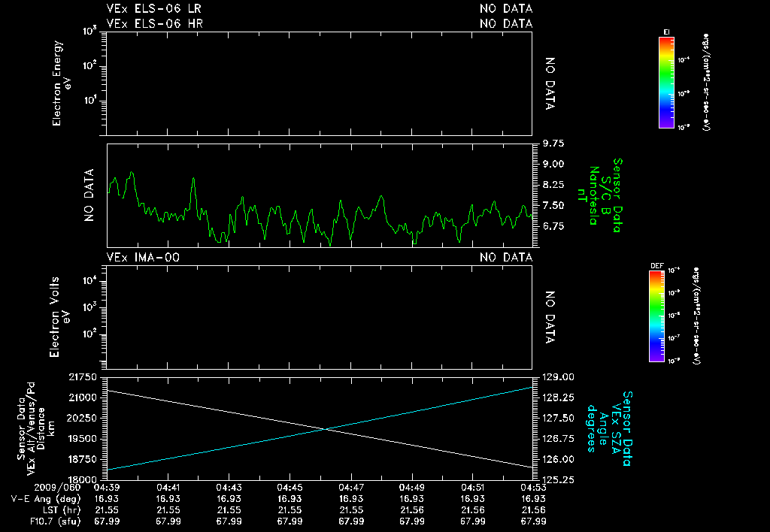Click the vertical 'NO DATA' right of IMA panel

pos(550,317)
